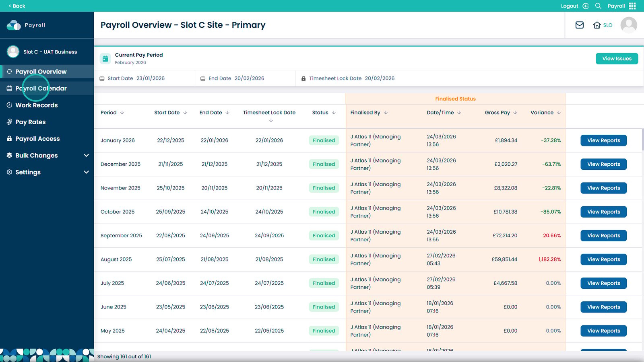This screenshot has width=644, height=362.
Task: View Reports for May 2025
Action: 603,331
